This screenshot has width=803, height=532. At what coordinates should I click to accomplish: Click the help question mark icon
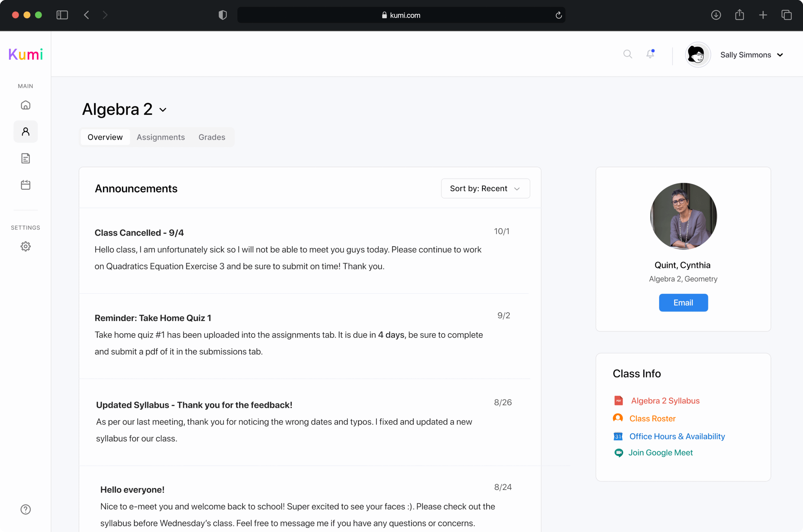pyautogui.click(x=25, y=509)
